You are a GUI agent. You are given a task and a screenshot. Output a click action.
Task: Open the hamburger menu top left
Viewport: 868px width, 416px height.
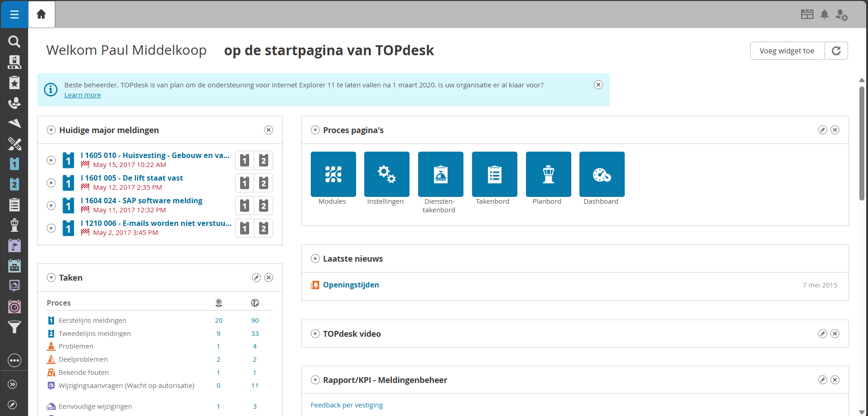tap(14, 14)
